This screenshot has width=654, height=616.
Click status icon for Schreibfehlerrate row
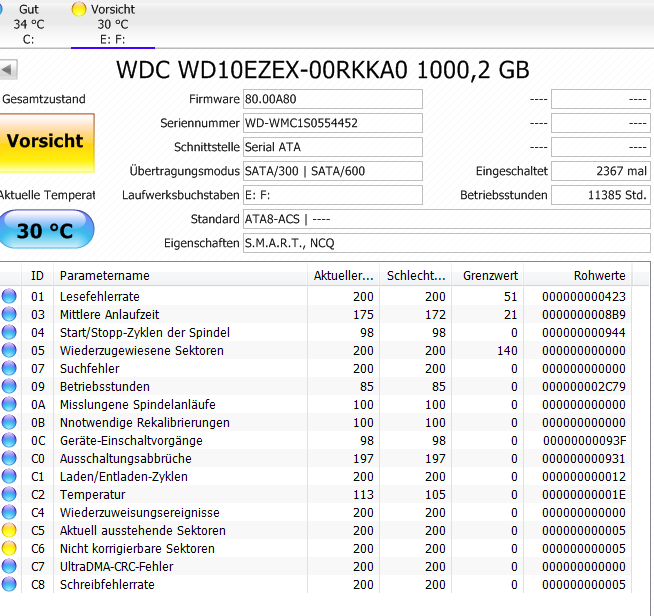tap(9, 584)
